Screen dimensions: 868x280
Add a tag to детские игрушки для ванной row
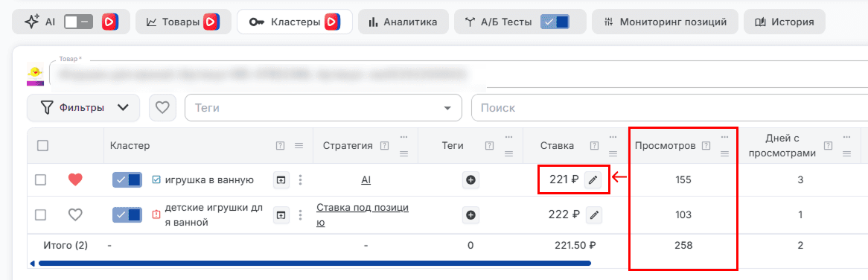coord(471,214)
